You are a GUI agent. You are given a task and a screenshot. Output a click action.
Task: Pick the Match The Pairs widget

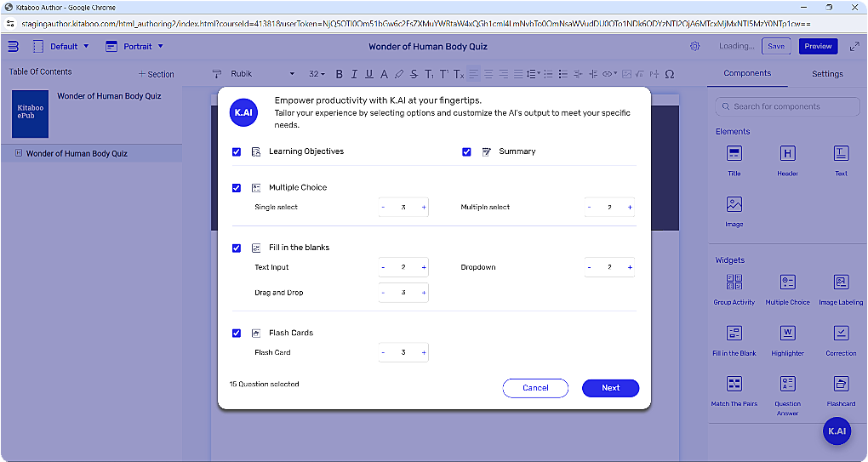point(734,384)
